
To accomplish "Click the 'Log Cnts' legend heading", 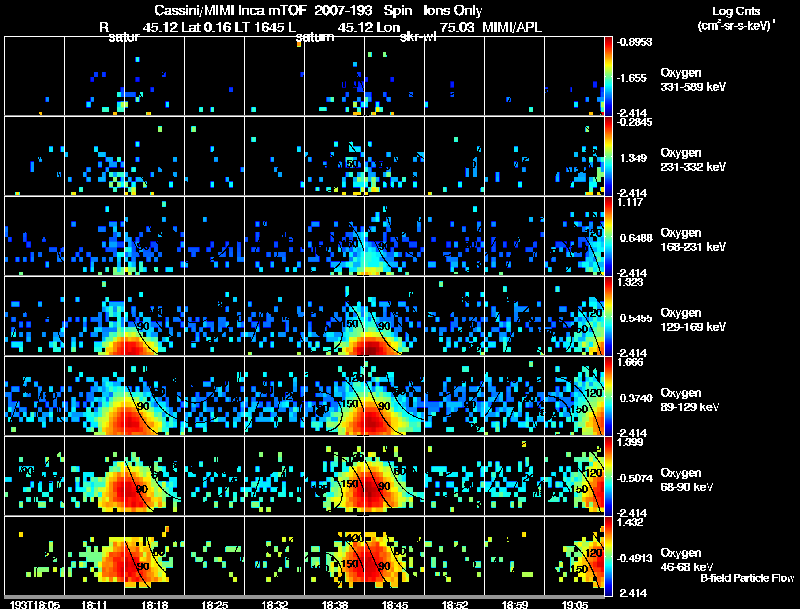I will coord(736,11).
